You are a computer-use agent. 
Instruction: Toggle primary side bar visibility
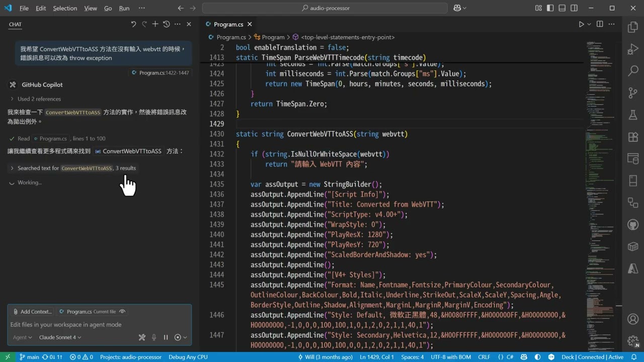[x=550, y=8]
